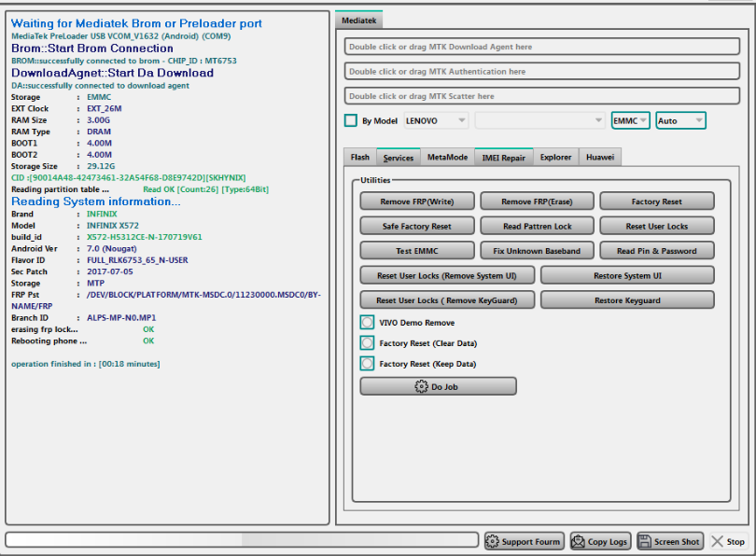Image resolution: width=756 pixels, height=556 pixels.
Task: Click 'DownloadAgnet::Start Da Download' heading
Action: pyautogui.click(x=112, y=73)
